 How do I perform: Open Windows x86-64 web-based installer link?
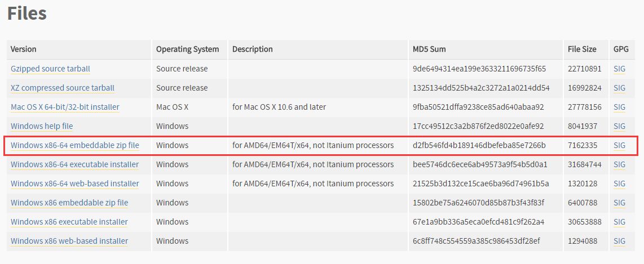click(74, 184)
